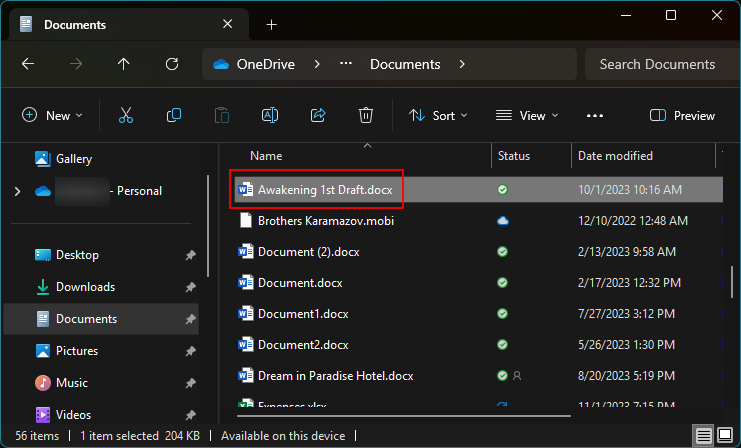Open the New dropdown menu
Viewport: 741px width, 448px height.
pyautogui.click(x=52, y=116)
